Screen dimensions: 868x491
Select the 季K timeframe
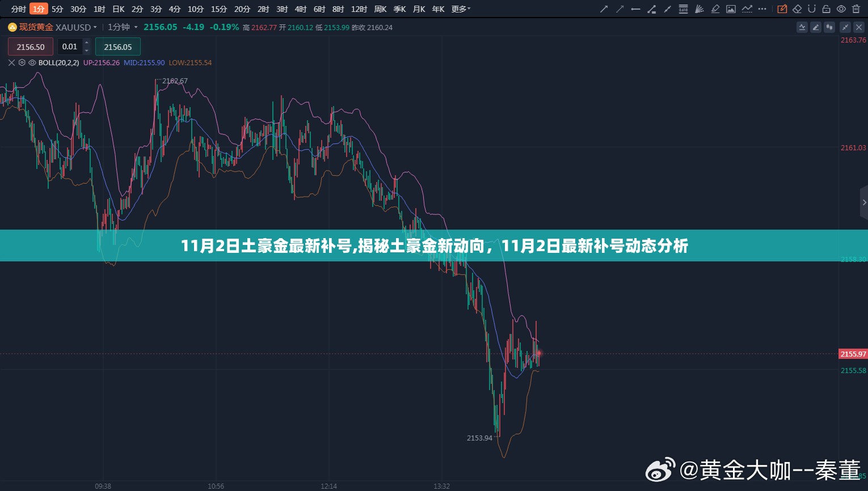click(x=399, y=9)
